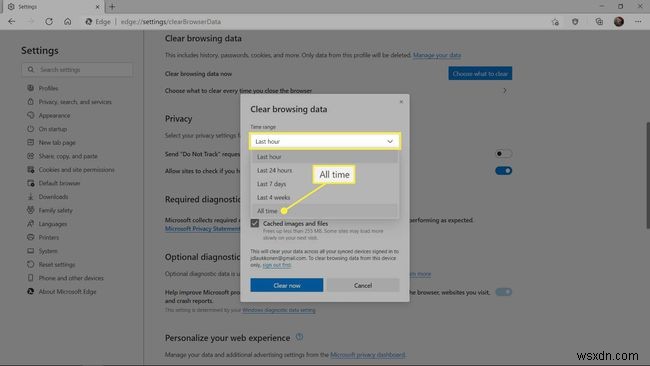
Task: Open the Microsoft privacy dashboard link
Action: (368, 355)
